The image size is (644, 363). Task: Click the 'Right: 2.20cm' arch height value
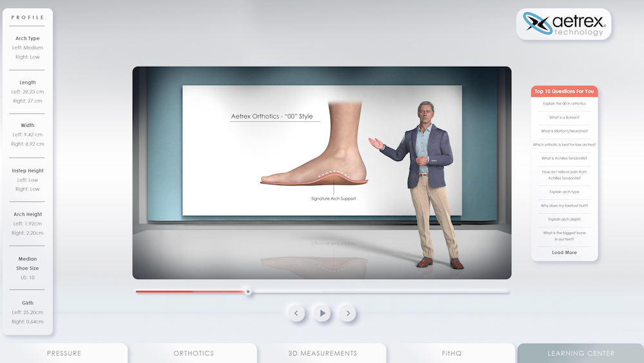tap(28, 233)
